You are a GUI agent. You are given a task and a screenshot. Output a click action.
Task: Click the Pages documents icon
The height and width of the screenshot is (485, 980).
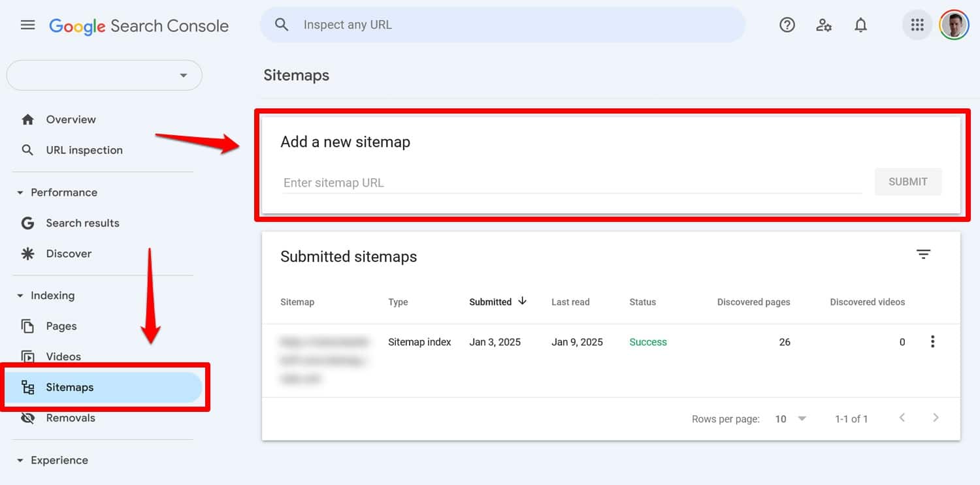(x=27, y=326)
